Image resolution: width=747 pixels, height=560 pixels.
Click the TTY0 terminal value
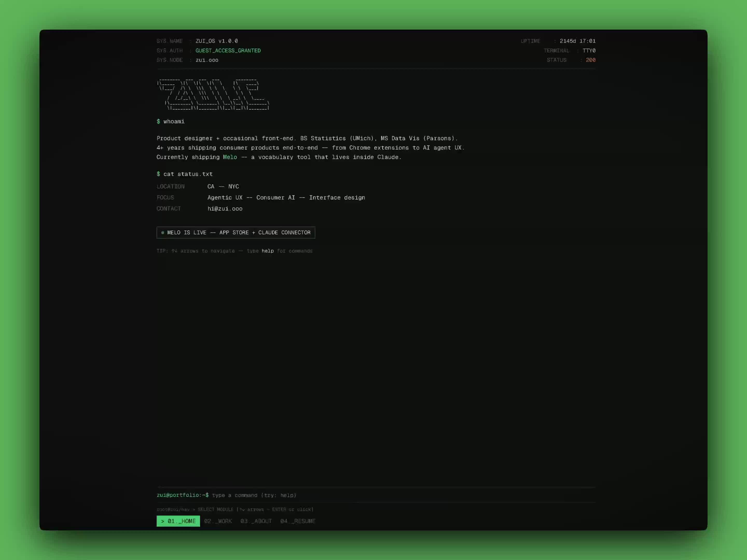[589, 50]
